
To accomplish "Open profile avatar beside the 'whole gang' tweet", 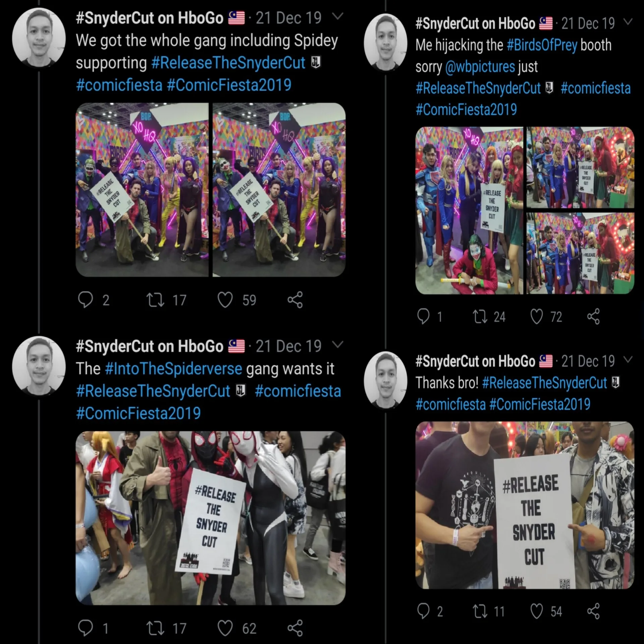I will pos(39,38).
